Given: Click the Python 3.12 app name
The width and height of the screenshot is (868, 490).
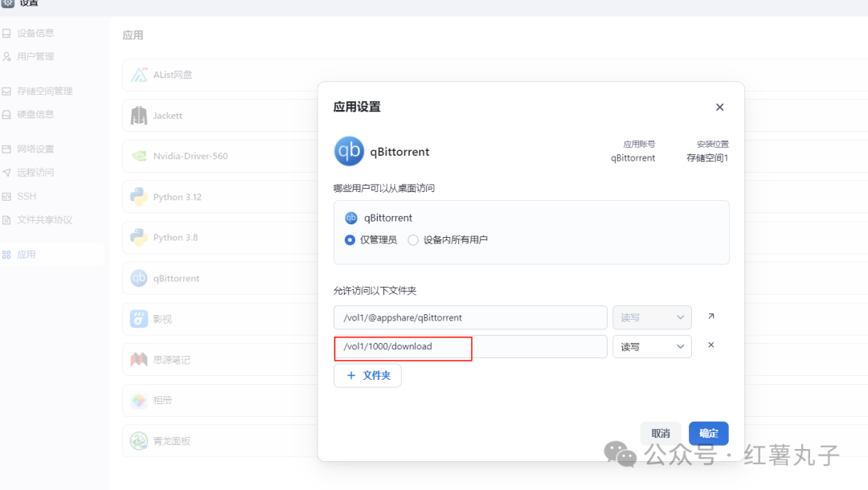Looking at the screenshot, I should (x=177, y=197).
